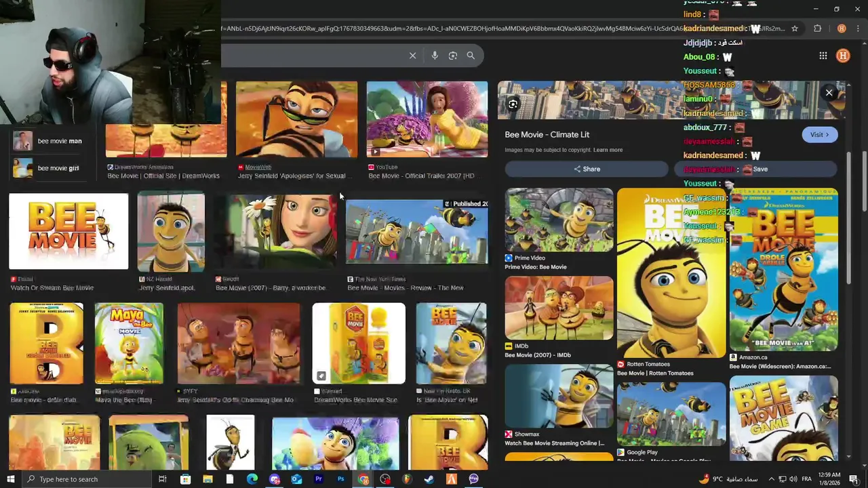Open the NZ Herald Barry bee image
Image resolution: width=868 pixels, height=488 pixels.
tap(171, 231)
